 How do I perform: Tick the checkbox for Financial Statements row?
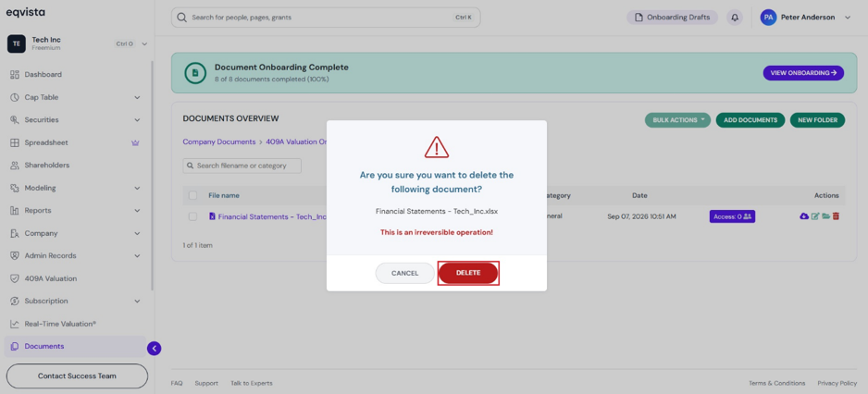(x=192, y=217)
